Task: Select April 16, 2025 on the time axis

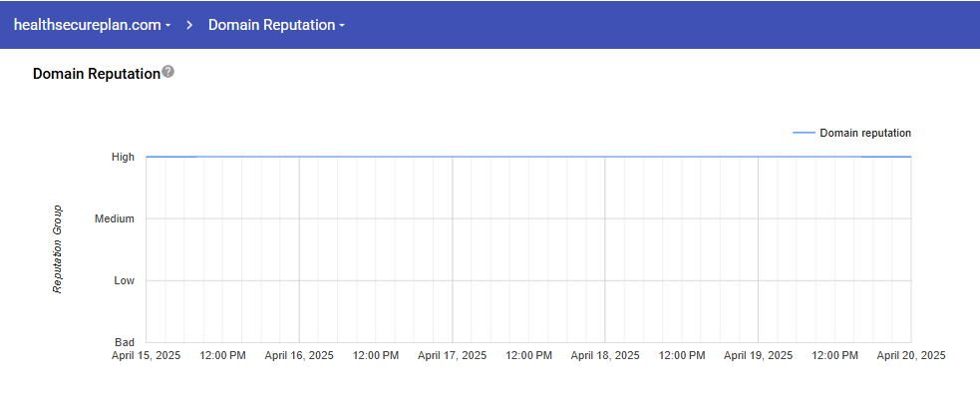Action: (299, 355)
